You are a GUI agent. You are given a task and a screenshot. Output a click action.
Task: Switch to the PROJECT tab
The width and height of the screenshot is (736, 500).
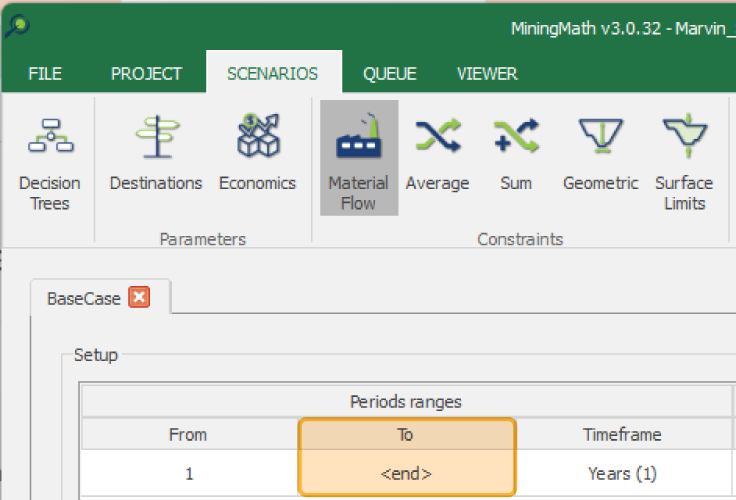[x=146, y=74]
